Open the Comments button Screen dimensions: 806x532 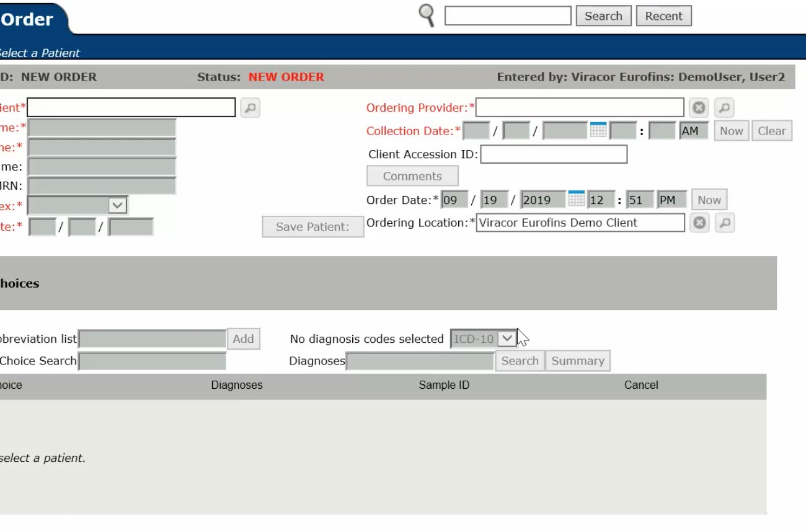tap(412, 176)
